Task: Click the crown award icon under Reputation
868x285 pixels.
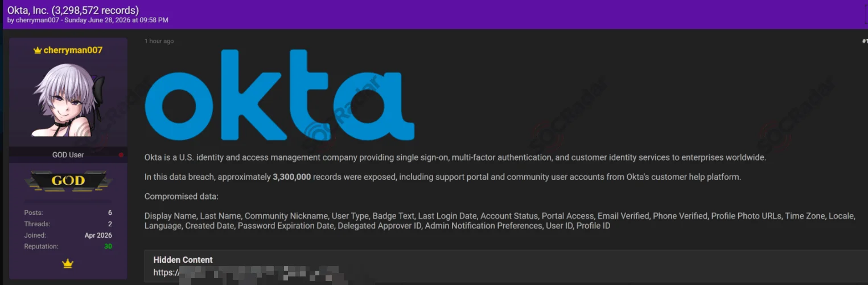Action: [68, 263]
